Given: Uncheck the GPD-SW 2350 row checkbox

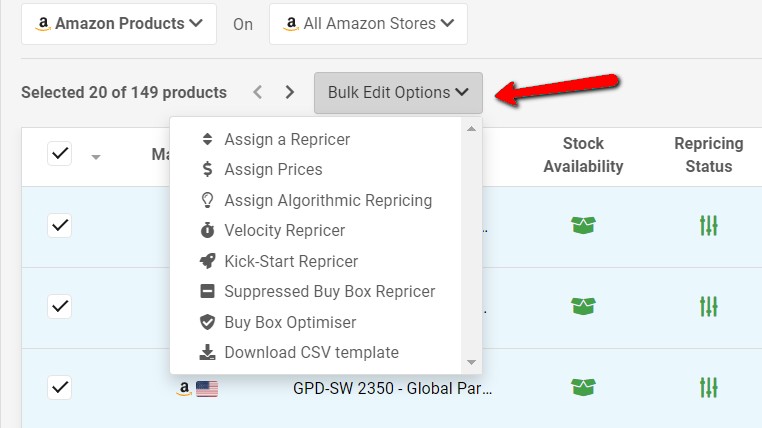Looking at the screenshot, I should tap(60, 388).
